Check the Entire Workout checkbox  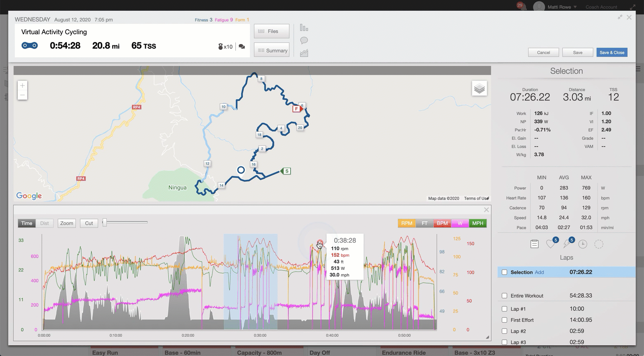(504, 295)
